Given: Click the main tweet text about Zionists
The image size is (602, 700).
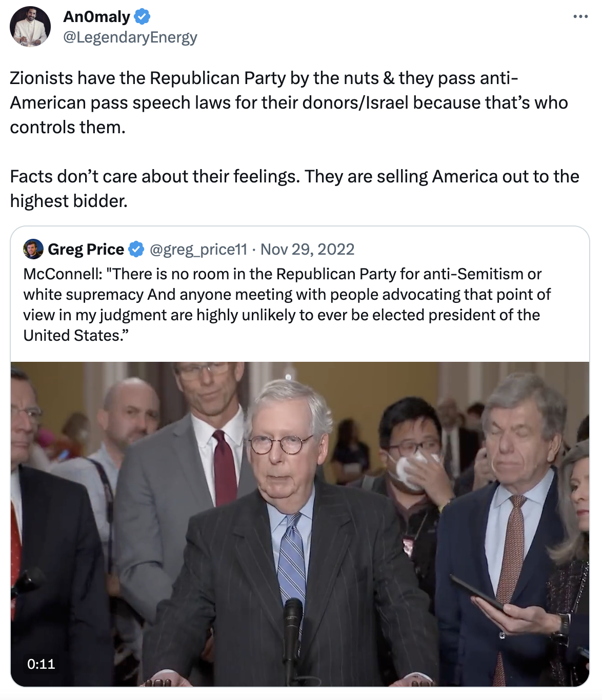Looking at the screenshot, I should (289, 102).
